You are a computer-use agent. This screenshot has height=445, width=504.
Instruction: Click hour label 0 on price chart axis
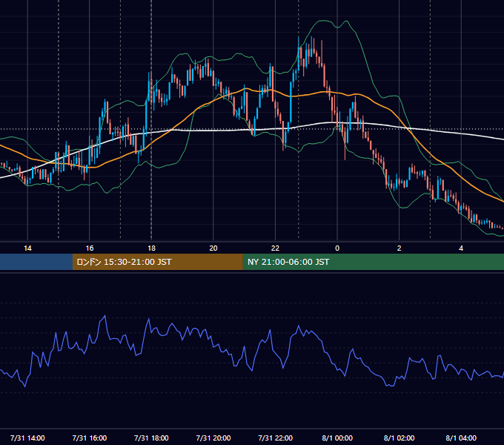point(337,248)
